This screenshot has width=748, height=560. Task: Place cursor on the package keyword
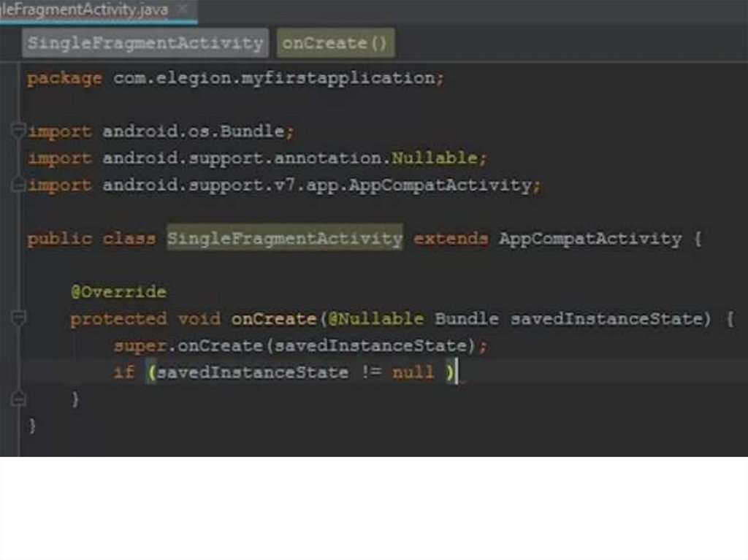64,78
